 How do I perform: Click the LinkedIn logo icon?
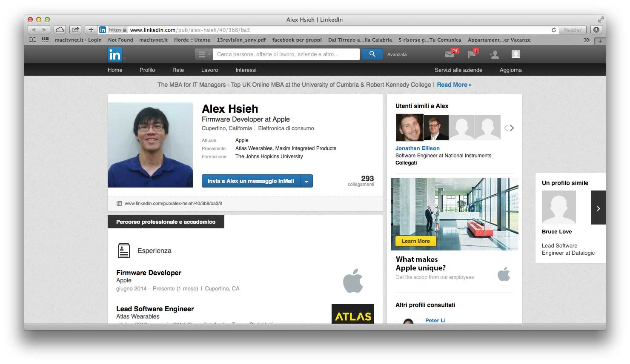coord(115,54)
